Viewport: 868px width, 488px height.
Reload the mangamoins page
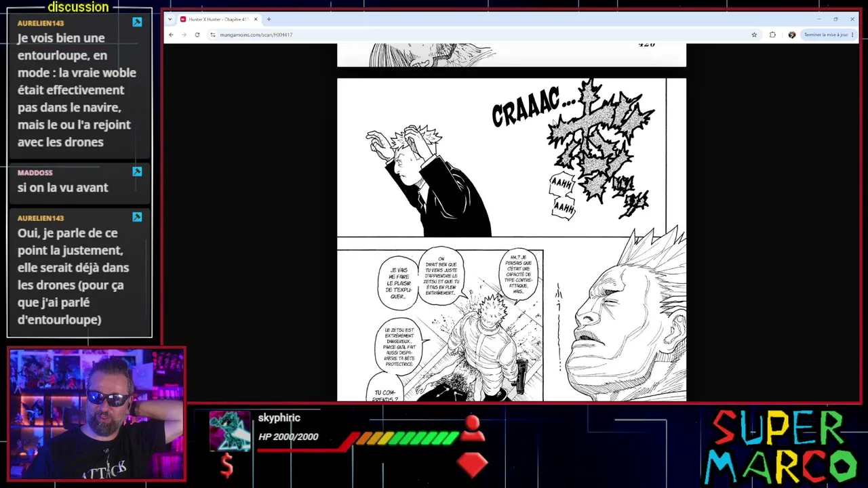point(197,35)
